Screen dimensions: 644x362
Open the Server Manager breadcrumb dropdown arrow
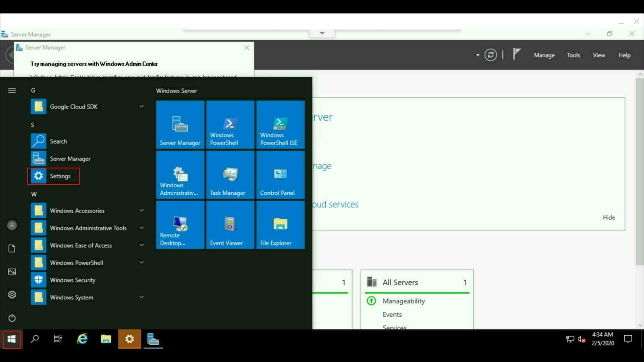point(478,55)
